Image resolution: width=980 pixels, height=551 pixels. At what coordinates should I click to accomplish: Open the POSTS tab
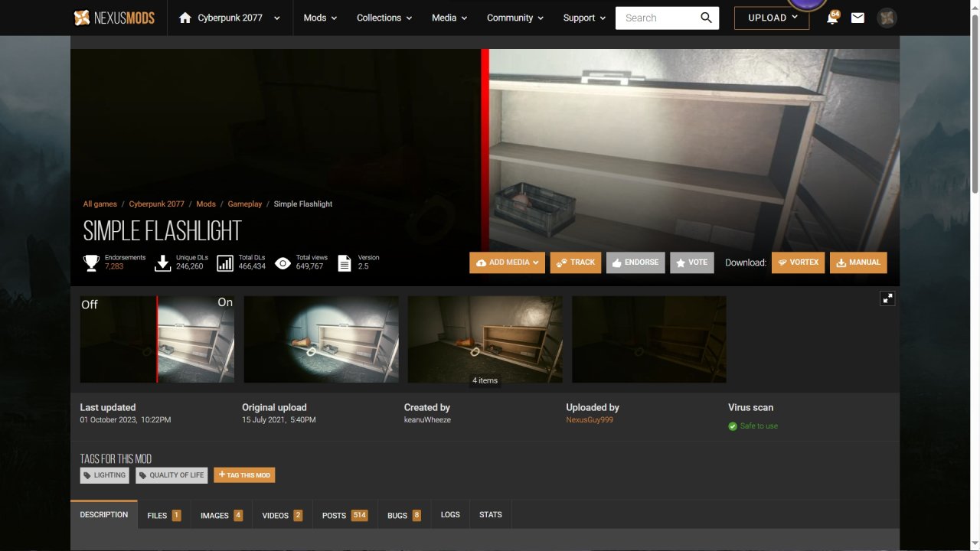point(345,516)
